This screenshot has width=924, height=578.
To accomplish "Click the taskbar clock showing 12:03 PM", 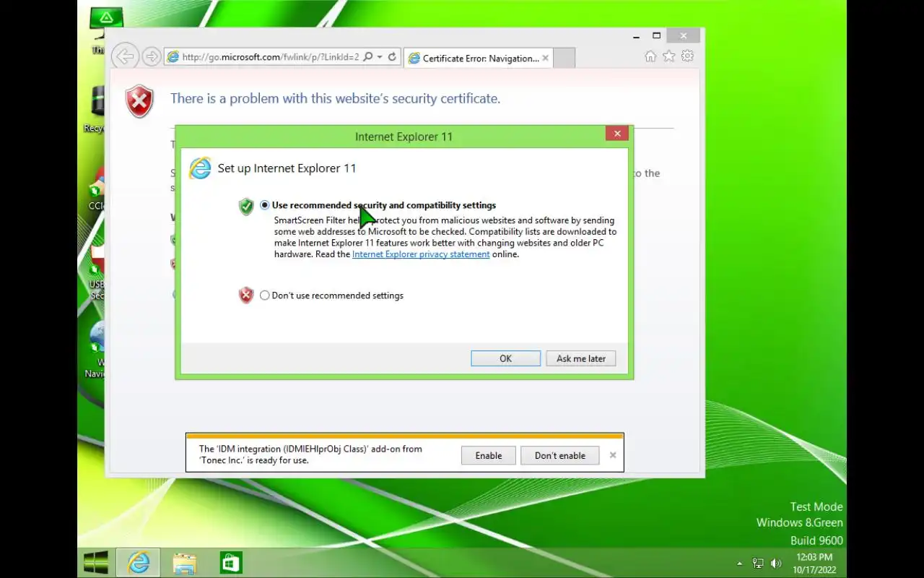I will click(x=814, y=564).
